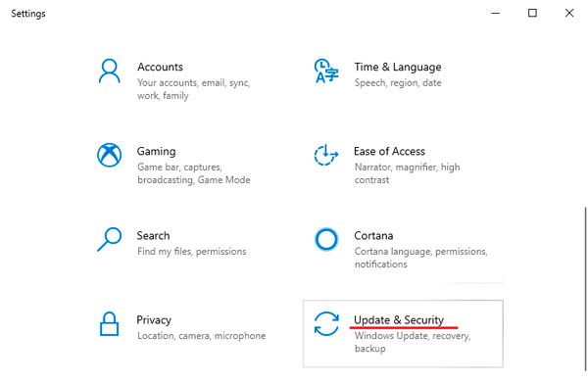Click 'Cortana language, permissions, notifications' text

coord(421,258)
